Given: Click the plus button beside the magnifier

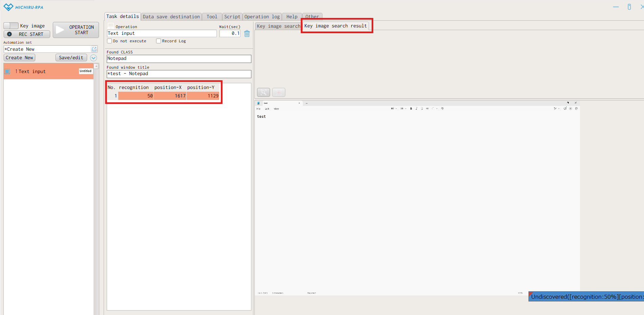Looking at the screenshot, I should (x=279, y=92).
